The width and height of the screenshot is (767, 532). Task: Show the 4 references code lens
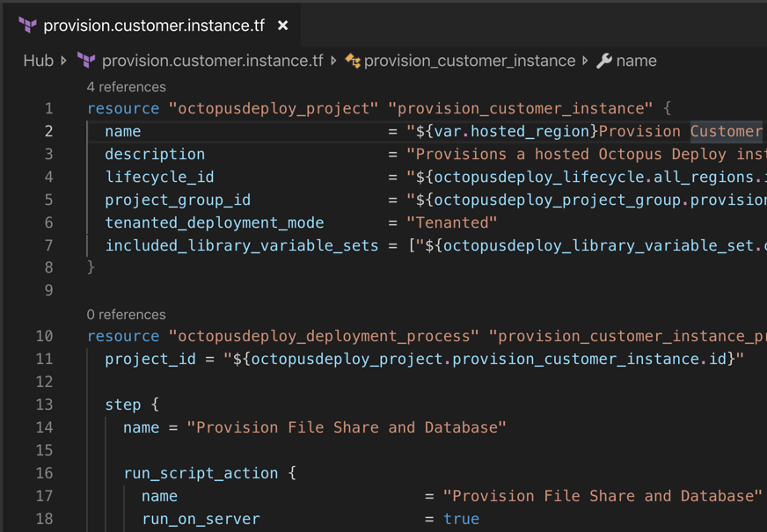point(126,87)
